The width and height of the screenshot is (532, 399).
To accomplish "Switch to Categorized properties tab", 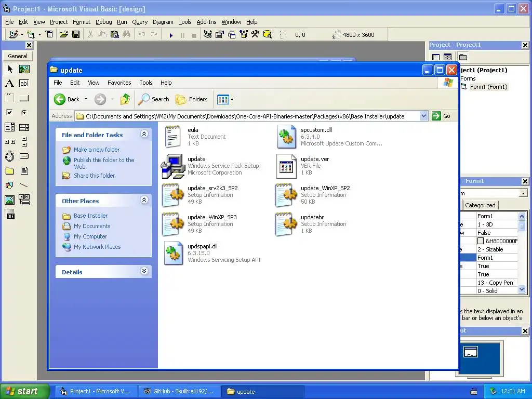I will 480,205.
